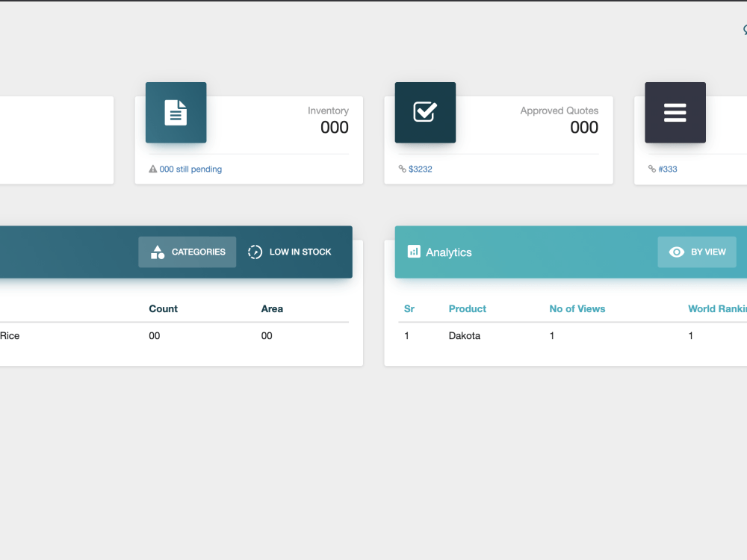Screen dimensions: 747x560
Task: Switch to the Low In Stock tab
Action: (290, 252)
